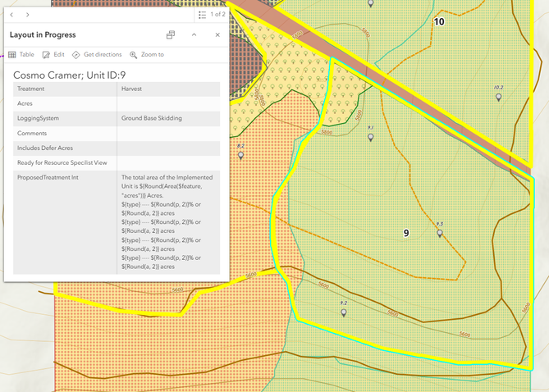Open feature list '1 of 2'
Image resolution: width=549 pixels, height=392 pixels.
click(212, 15)
